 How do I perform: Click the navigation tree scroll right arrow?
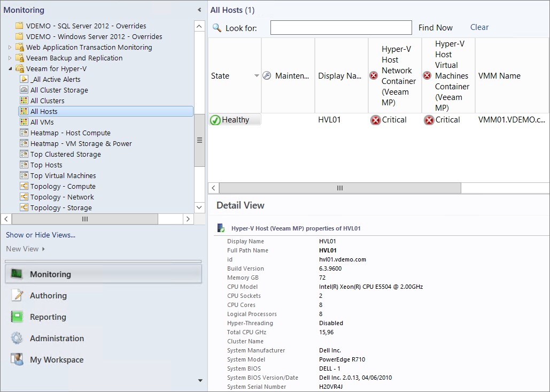click(x=188, y=219)
